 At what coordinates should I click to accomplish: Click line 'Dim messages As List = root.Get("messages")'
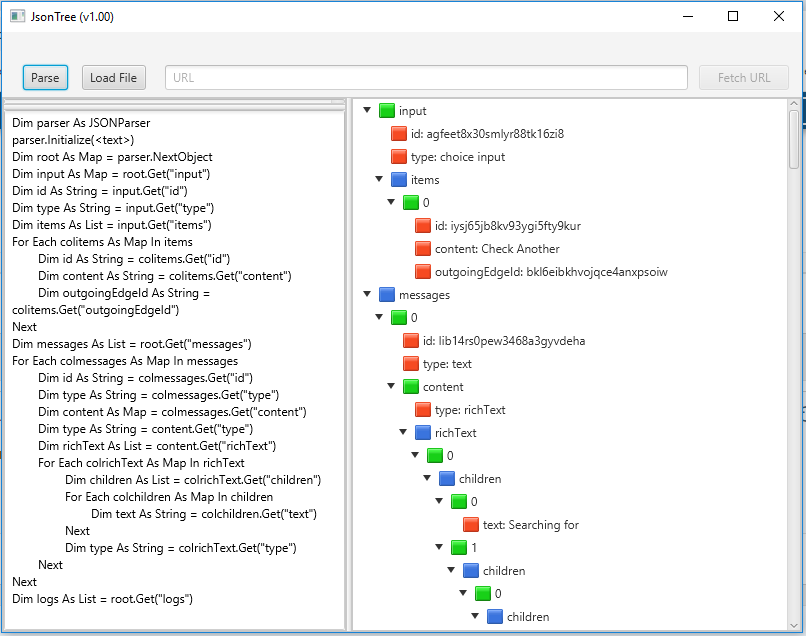pos(132,344)
